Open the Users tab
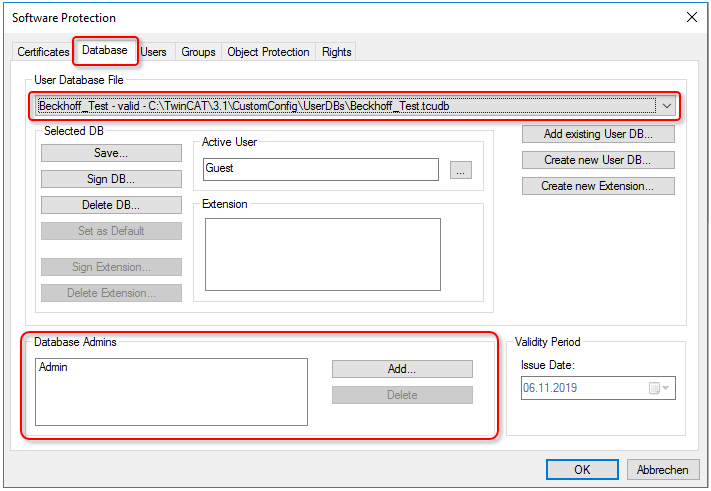Image resolution: width=711 pixels, height=491 pixels. tap(154, 52)
